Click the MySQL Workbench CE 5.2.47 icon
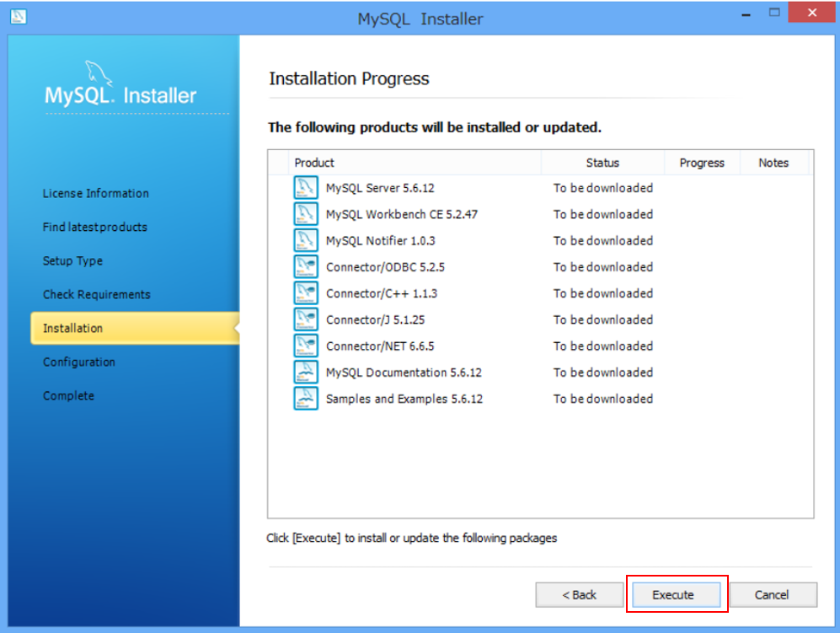The image size is (840, 633). 305,214
